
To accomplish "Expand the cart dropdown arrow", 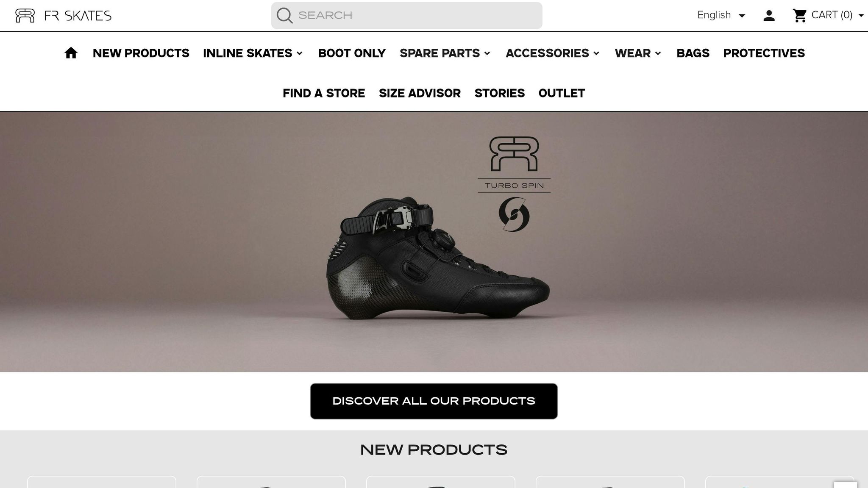I will tap(861, 16).
